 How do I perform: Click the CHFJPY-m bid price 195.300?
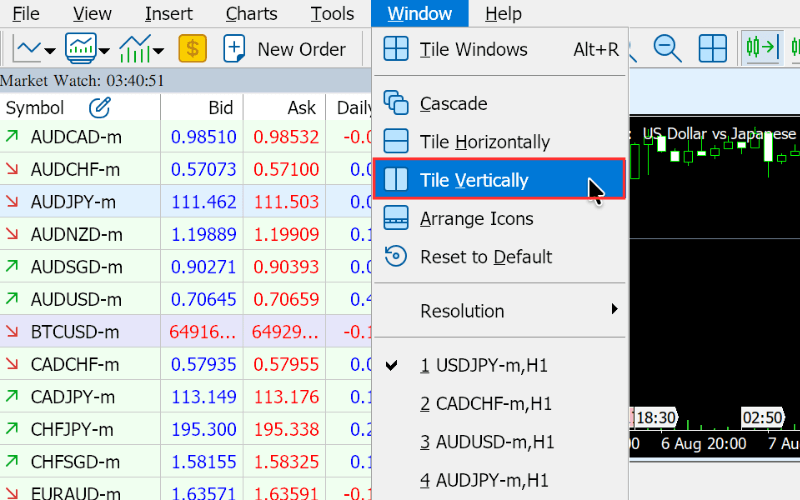click(204, 430)
